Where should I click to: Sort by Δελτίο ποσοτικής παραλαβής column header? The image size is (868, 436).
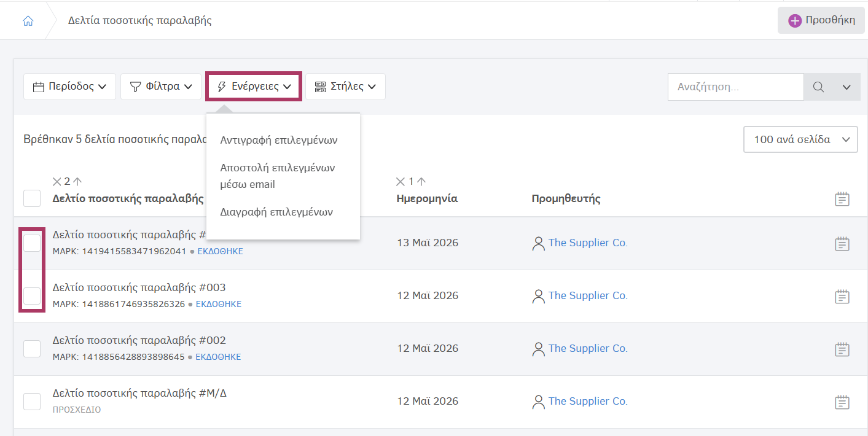point(128,198)
